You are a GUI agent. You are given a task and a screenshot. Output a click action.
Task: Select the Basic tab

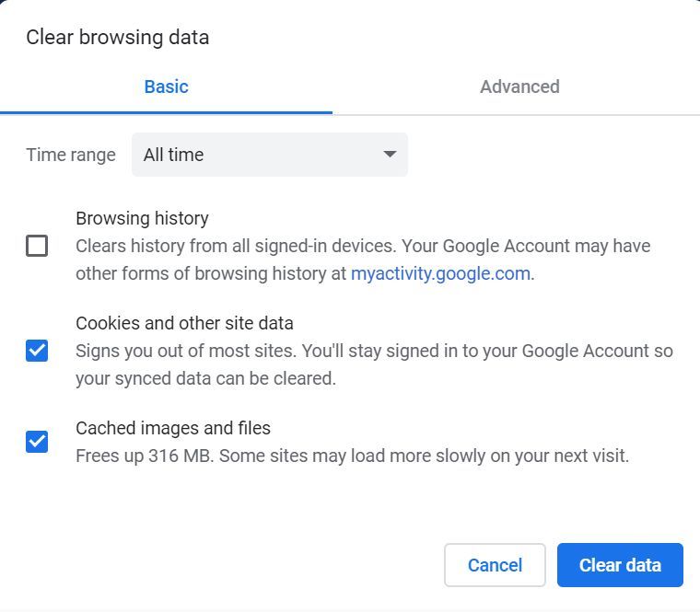[166, 87]
